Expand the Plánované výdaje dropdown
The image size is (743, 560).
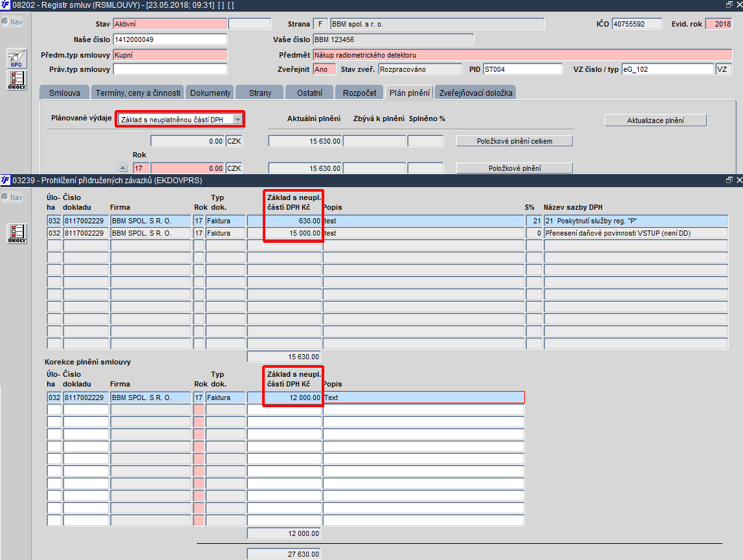point(238,120)
